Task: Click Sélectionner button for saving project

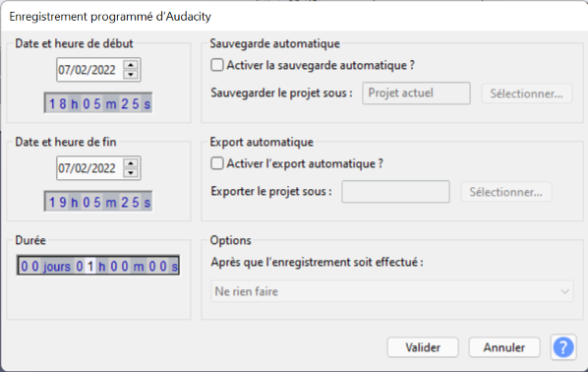Action: [526, 93]
